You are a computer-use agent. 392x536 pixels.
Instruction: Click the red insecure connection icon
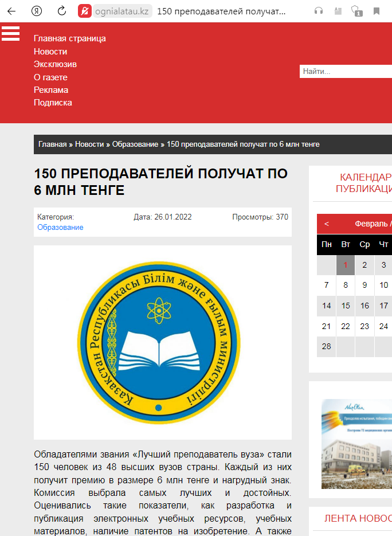(x=85, y=11)
